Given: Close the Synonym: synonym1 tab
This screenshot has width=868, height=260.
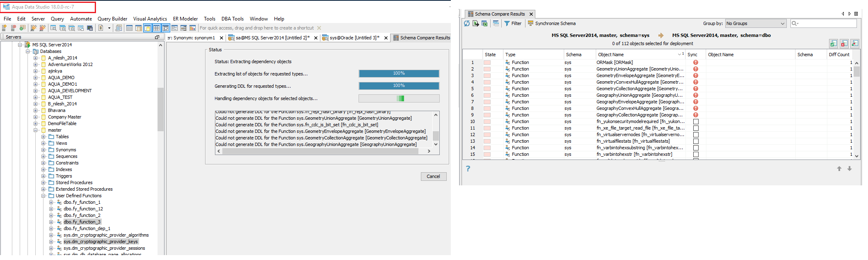Looking at the screenshot, I should coord(222,38).
